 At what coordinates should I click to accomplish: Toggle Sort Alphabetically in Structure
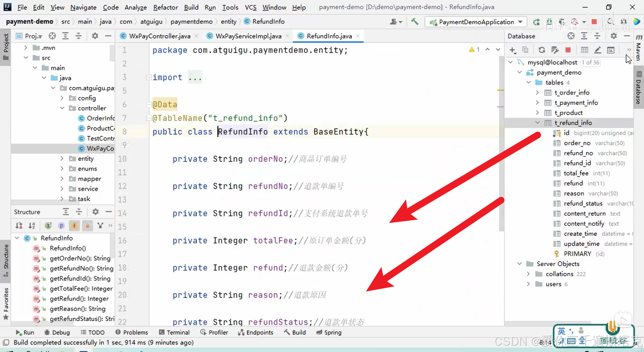click(x=32, y=226)
